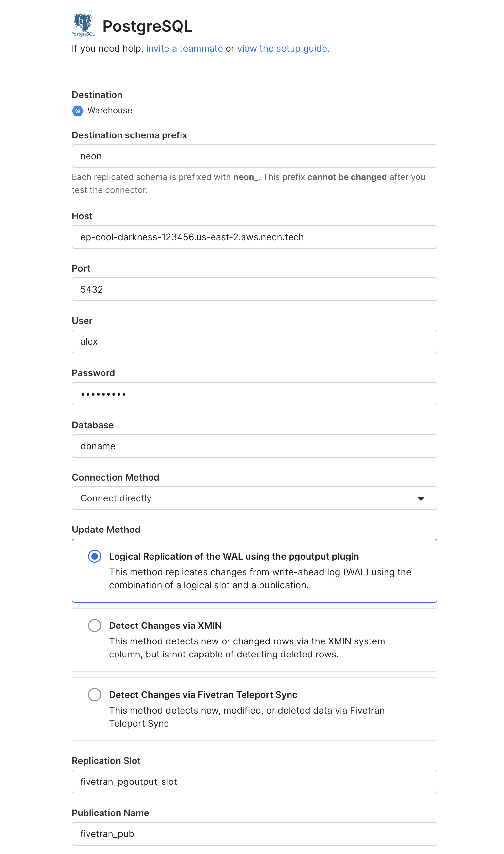
Task: Focus the Database name field
Action: tap(254, 446)
